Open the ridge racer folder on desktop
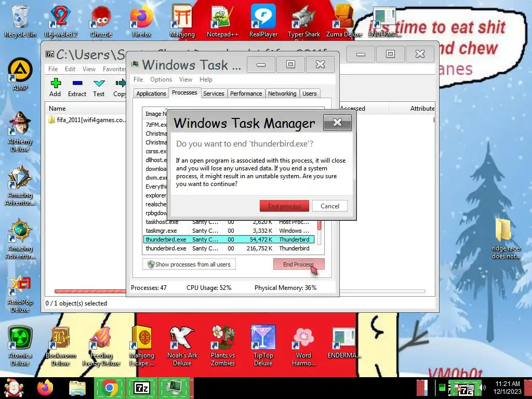Image resolution: width=532 pixels, height=399 pixels. tap(506, 239)
